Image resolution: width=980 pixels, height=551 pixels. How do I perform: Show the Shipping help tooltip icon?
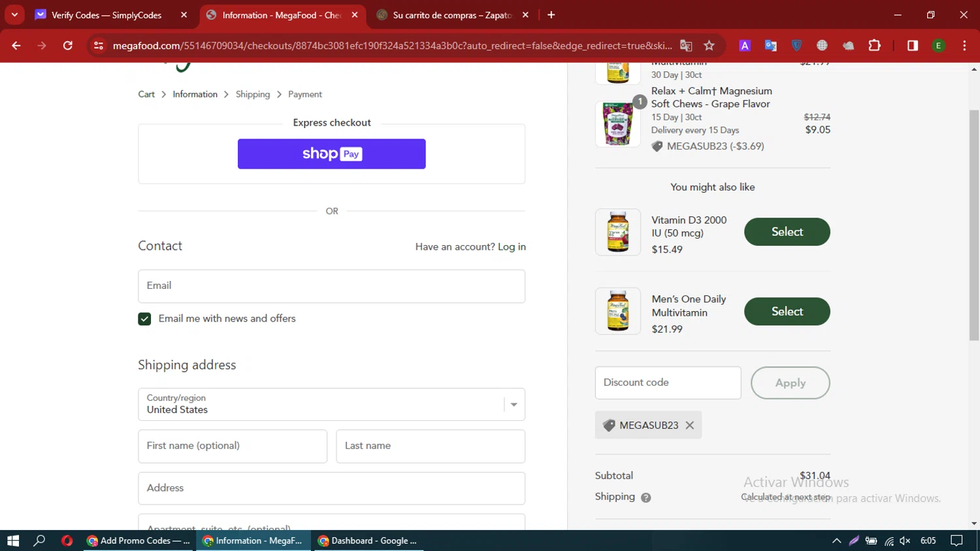646,497
